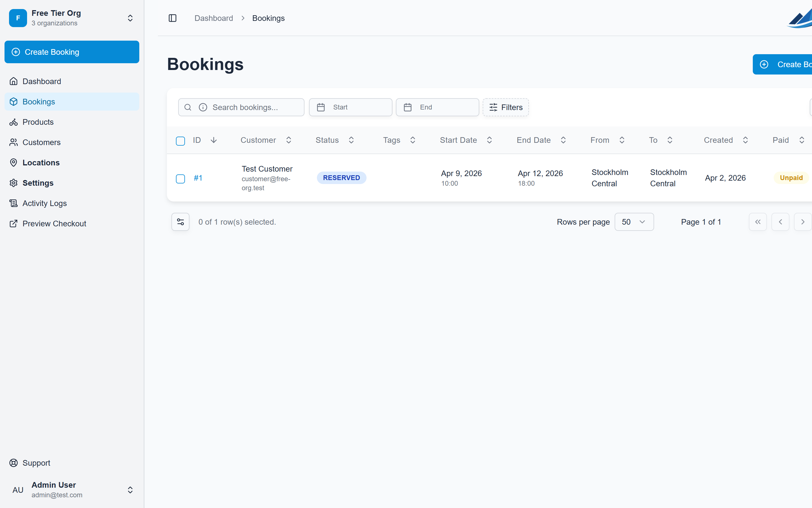
Task: Open Dashboard in the sidebar
Action: 72,81
